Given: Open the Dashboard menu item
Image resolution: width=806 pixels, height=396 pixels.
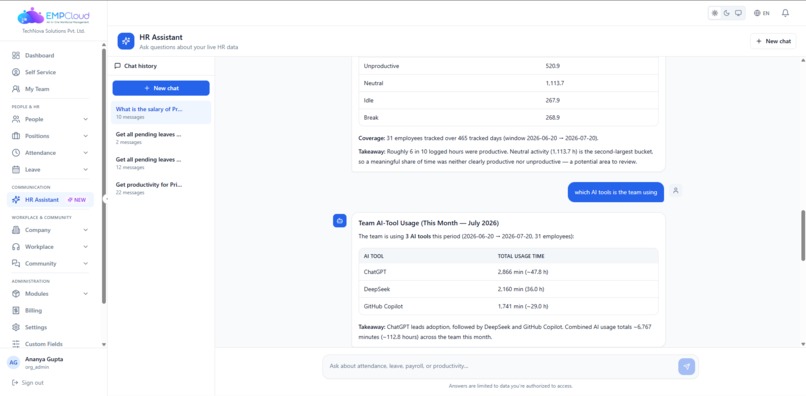Looking at the screenshot, I should click(50, 56).
